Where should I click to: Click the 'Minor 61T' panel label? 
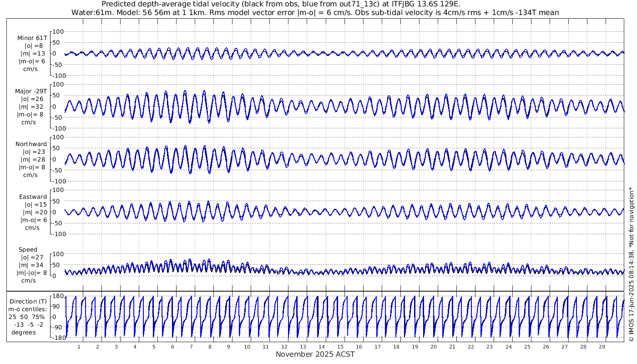pyautogui.click(x=32, y=38)
